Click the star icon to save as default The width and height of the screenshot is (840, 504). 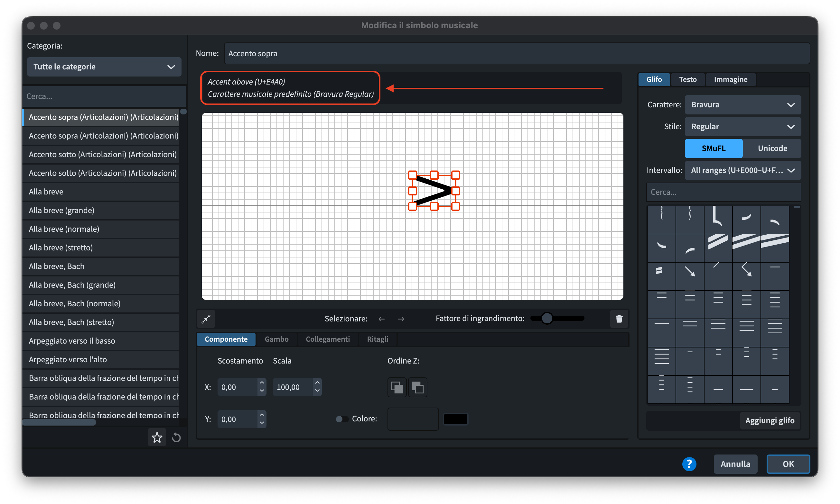(x=157, y=437)
